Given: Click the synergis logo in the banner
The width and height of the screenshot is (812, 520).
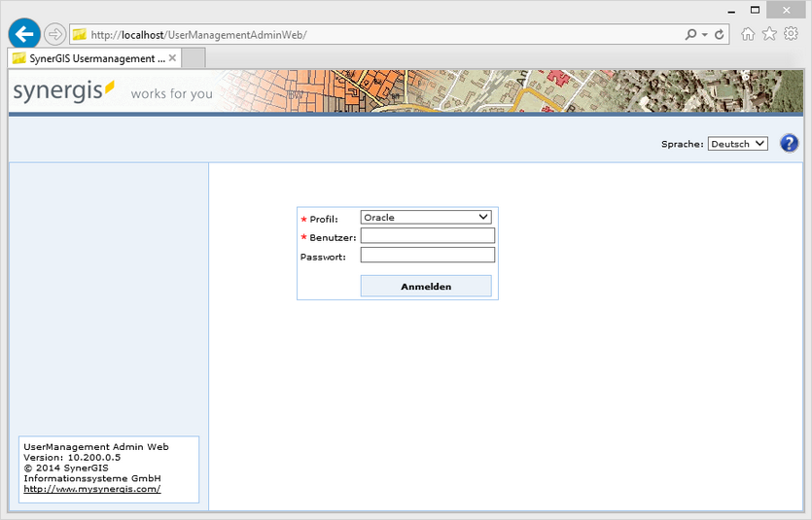Looking at the screenshot, I should (x=63, y=91).
